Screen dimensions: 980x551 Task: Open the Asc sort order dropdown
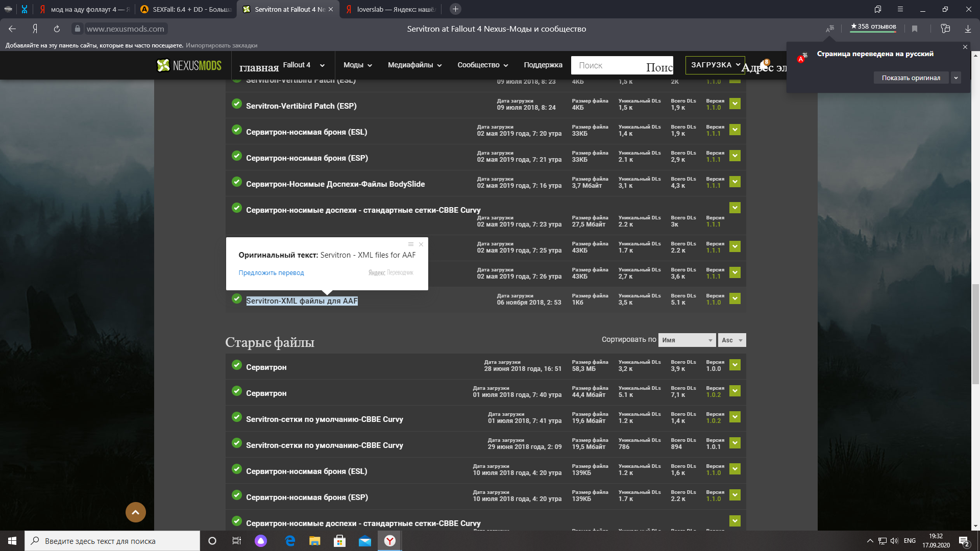pos(732,340)
